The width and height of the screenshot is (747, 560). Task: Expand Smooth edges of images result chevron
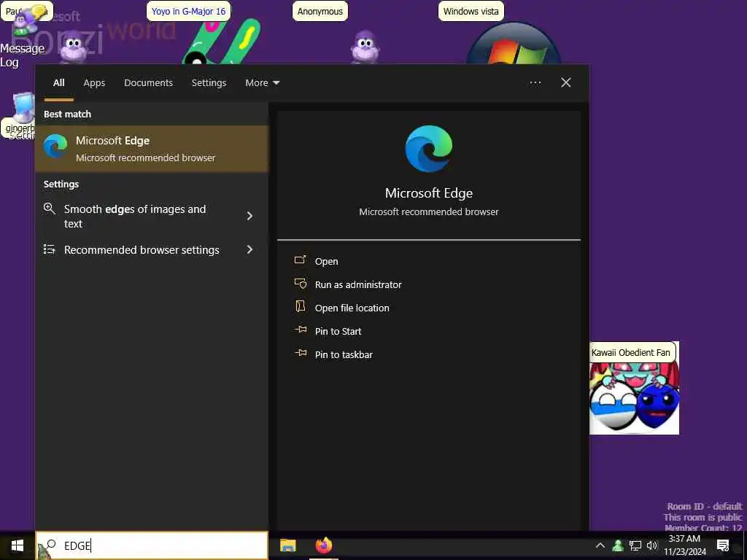point(249,216)
